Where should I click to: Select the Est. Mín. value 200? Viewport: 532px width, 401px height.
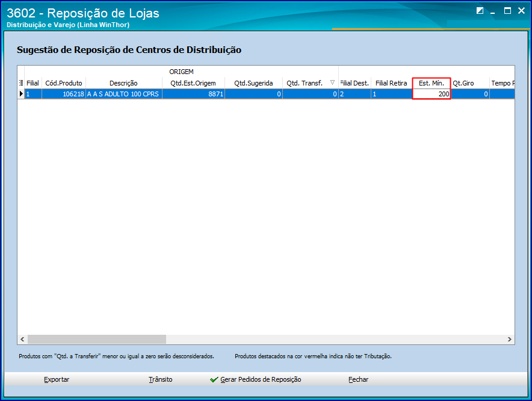431,94
